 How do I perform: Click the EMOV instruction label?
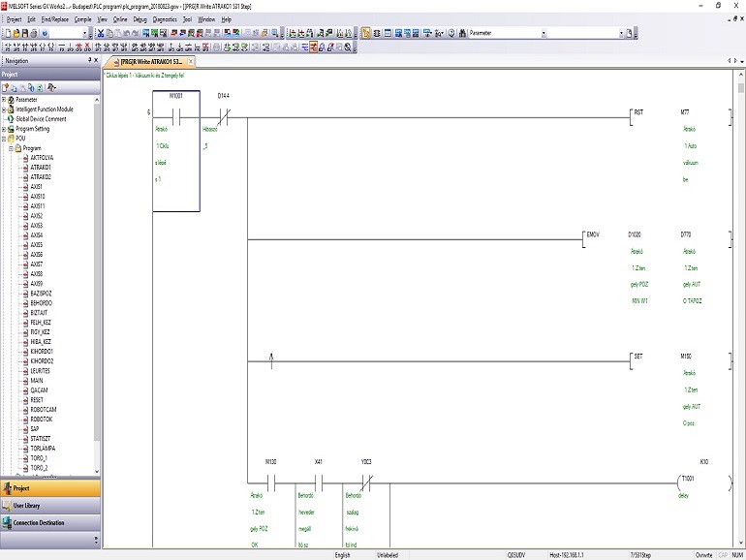[x=593, y=234]
